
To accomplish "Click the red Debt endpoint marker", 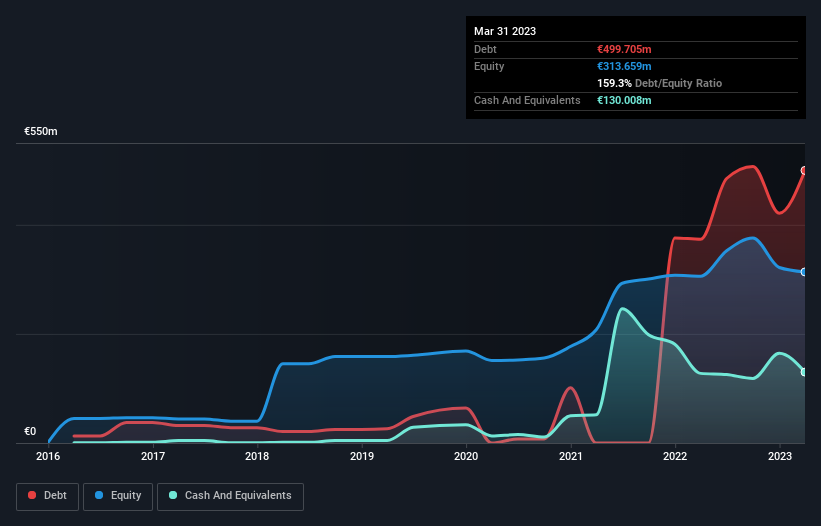I will pos(804,171).
